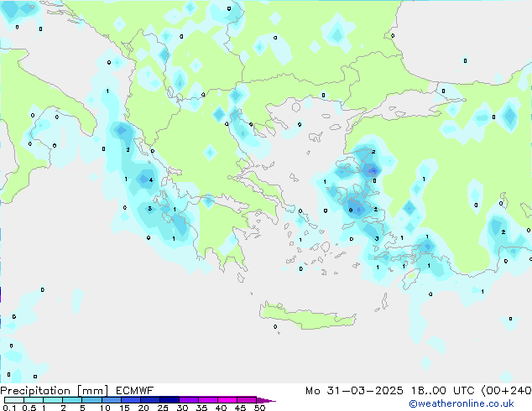Screen dimensions: 532x411
Task: Click the 4 mm value west of Greece
Action: 151,180
